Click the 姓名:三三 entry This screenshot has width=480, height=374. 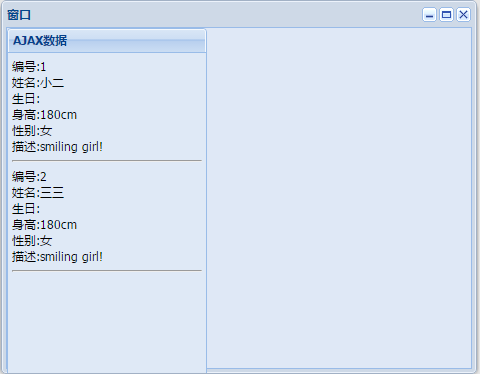tap(38, 193)
